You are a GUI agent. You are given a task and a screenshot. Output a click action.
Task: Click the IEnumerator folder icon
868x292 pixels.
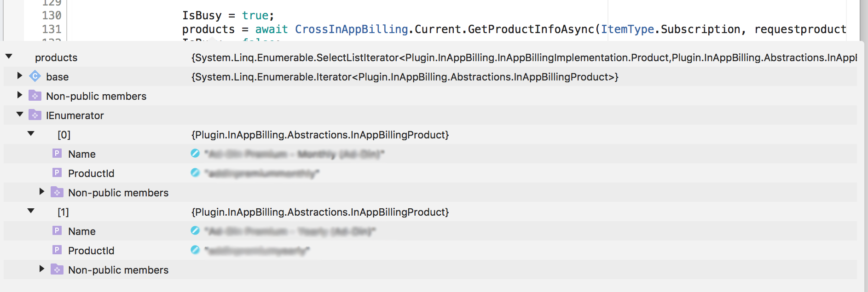point(35,115)
